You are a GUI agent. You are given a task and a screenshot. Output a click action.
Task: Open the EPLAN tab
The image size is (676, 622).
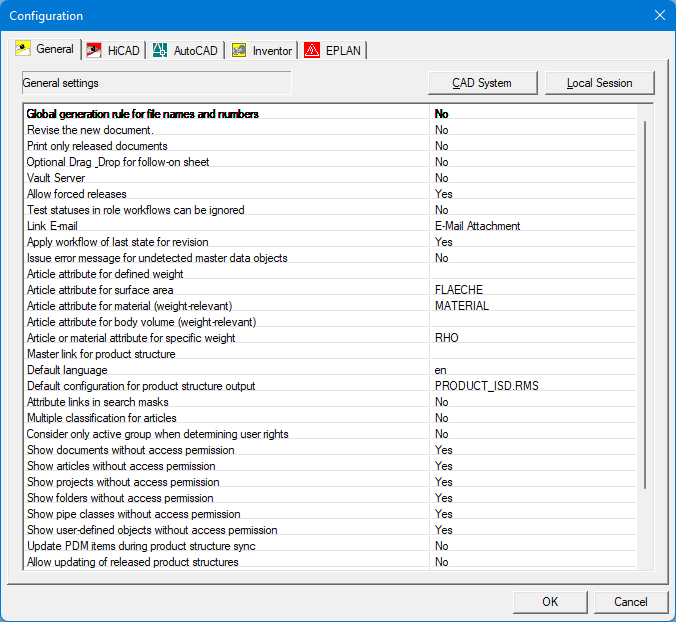(x=343, y=50)
